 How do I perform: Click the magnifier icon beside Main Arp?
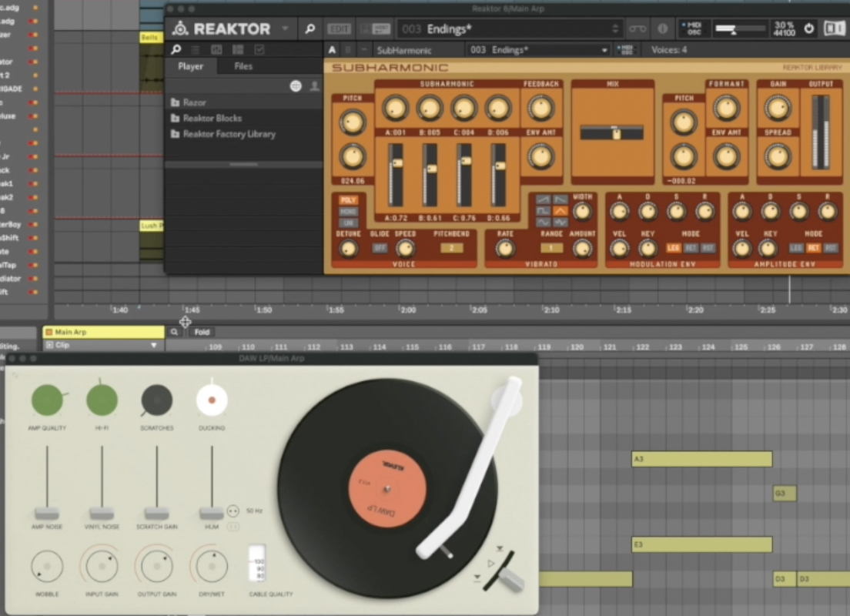point(175,332)
